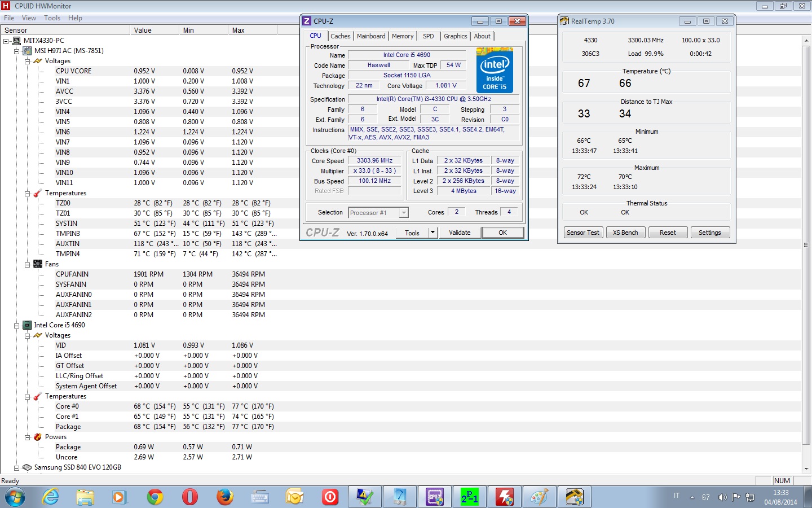Open HWMonitor View menu
Viewport: 812px width, 508px height.
[x=29, y=18]
